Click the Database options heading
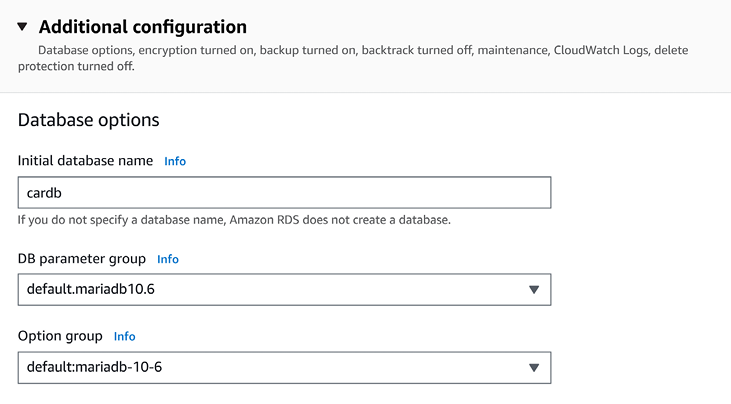The image size is (731, 404). click(x=89, y=120)
